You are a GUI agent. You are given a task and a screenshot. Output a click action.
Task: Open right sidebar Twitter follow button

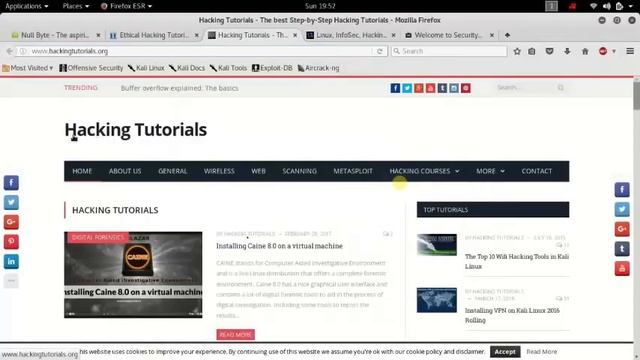click(622, 209)
